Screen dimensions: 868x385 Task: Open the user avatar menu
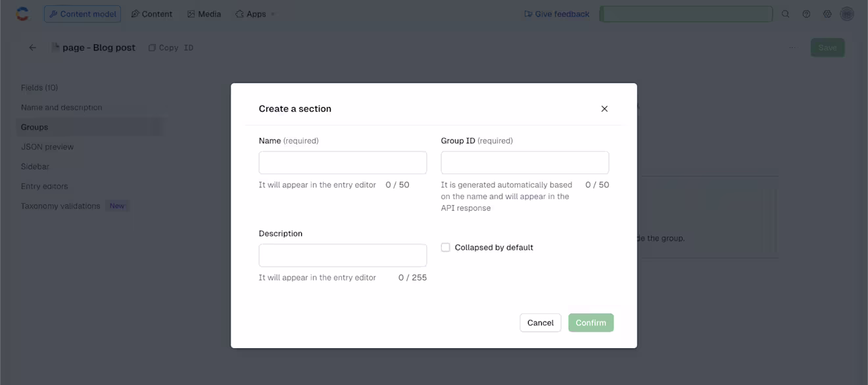point(847,14)
